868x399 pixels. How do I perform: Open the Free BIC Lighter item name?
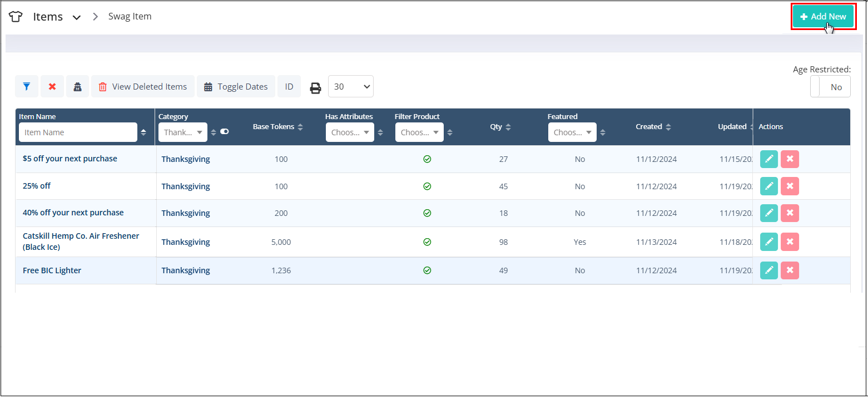tap(52, 270)
